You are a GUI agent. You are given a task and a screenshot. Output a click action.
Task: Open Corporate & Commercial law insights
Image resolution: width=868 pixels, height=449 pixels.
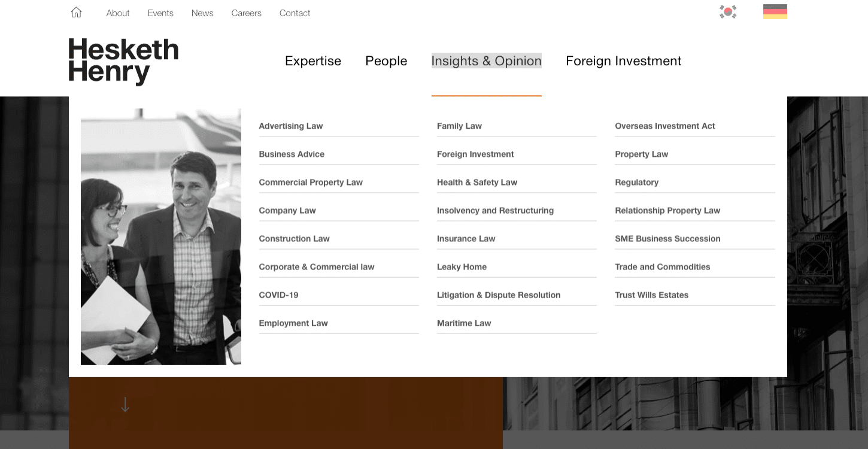317,266
